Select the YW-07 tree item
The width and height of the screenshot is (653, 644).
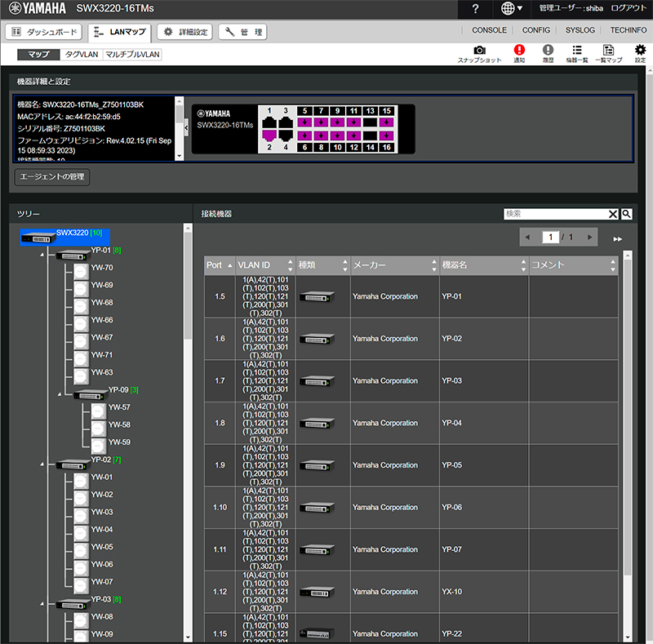[x=102, y=581]
